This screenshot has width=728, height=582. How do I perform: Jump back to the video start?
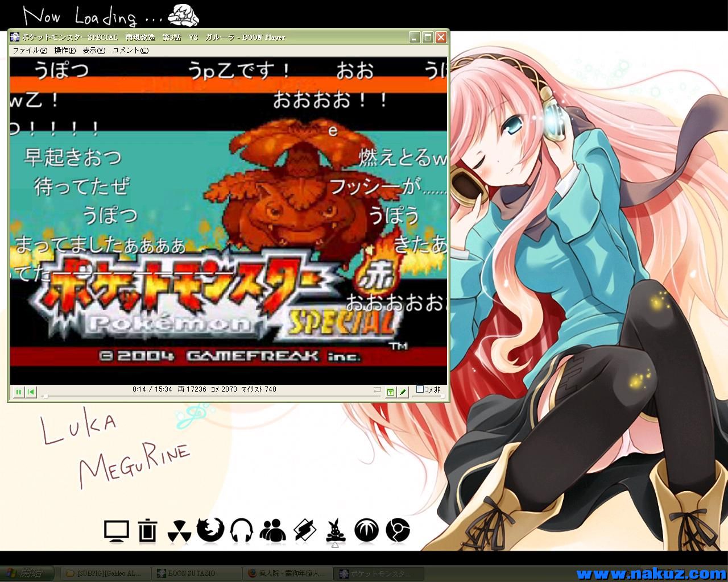coord(31,392)
